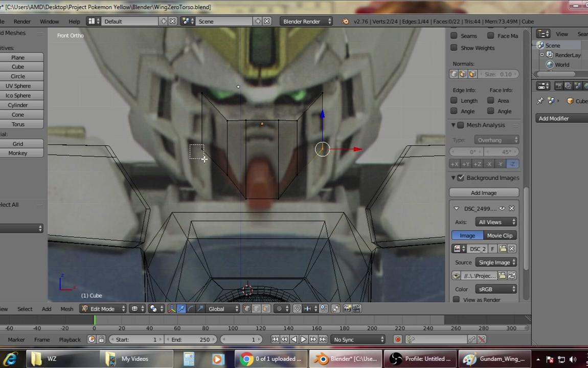Enable the Seams checkbox

point(454,36)
